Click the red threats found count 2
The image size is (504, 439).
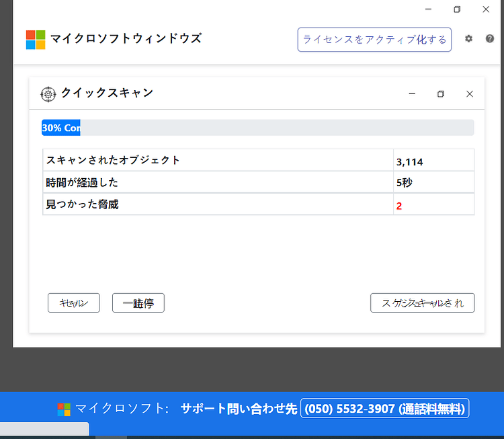point(399,206)
